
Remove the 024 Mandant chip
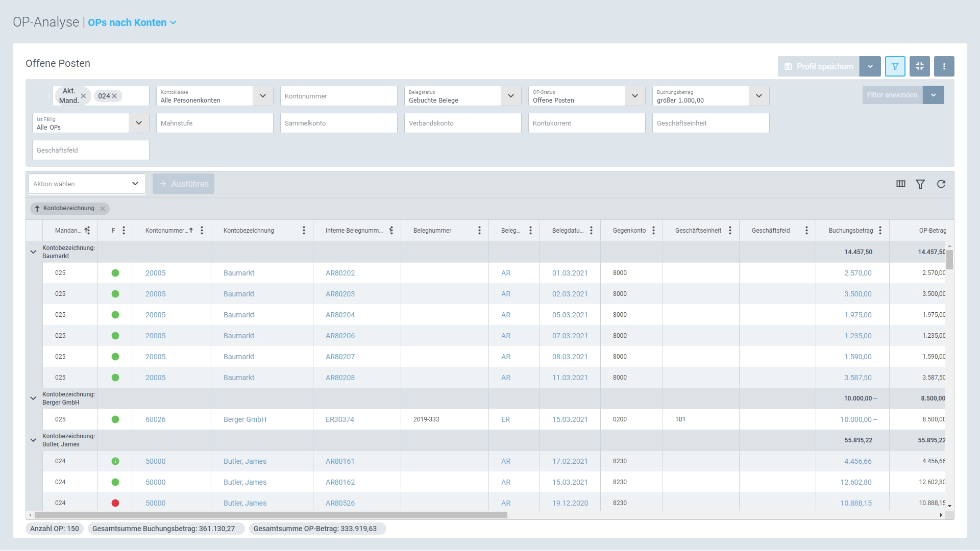point(114,96)
